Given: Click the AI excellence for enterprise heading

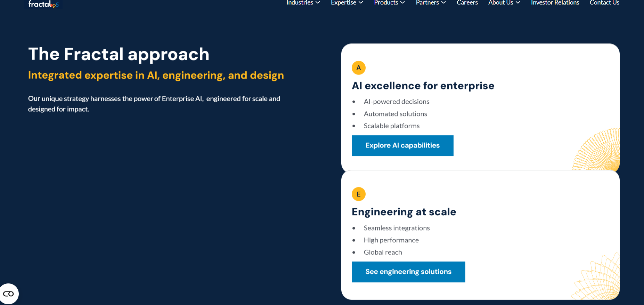Looking at the screenshot, I should (x=423, y=86).
